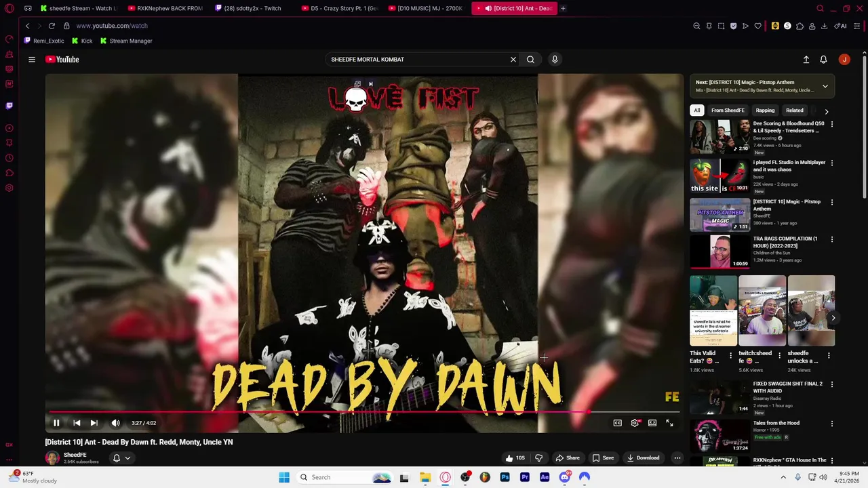Open browser downloads icon
Image resolution: width=868 pixels, height=488 pixels.
coord(824,26)
